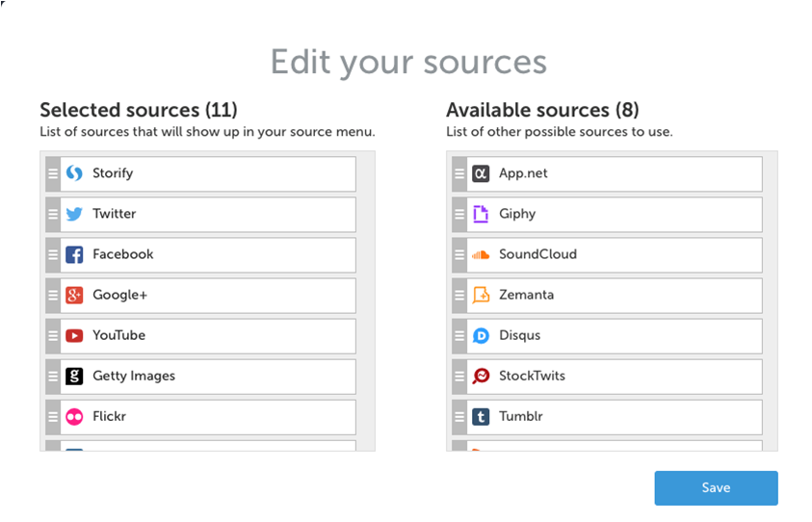Click the Storify logo icon
The width and height of the screenshot is (812, 522).
click(x=74, y=174)
